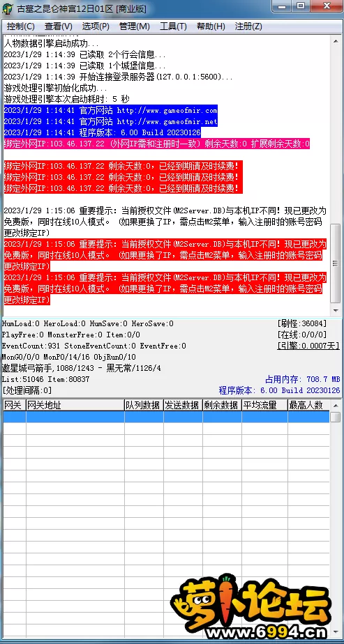Click the 最高人数 column header
The height and width of the screenshot is (644, 344).
(308, 405)
